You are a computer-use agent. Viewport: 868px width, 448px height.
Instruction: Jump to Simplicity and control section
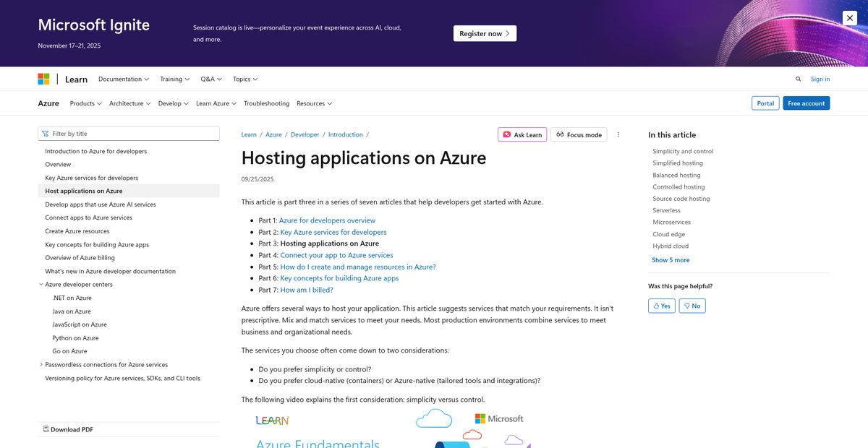click(683, 152)
